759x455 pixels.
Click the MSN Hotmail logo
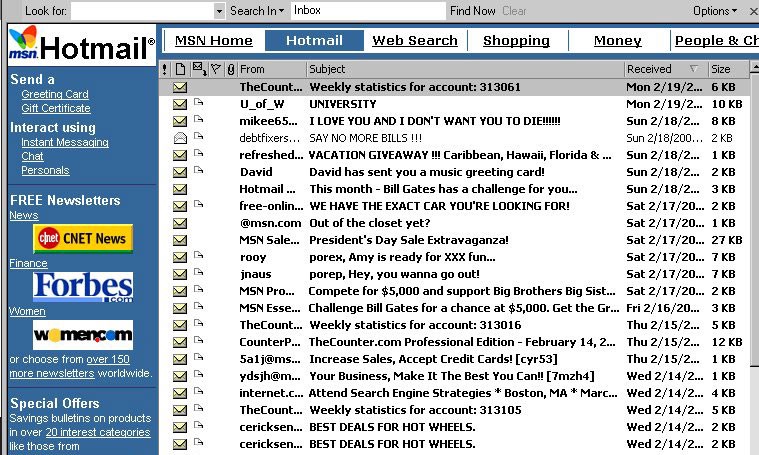coord(82,45)
